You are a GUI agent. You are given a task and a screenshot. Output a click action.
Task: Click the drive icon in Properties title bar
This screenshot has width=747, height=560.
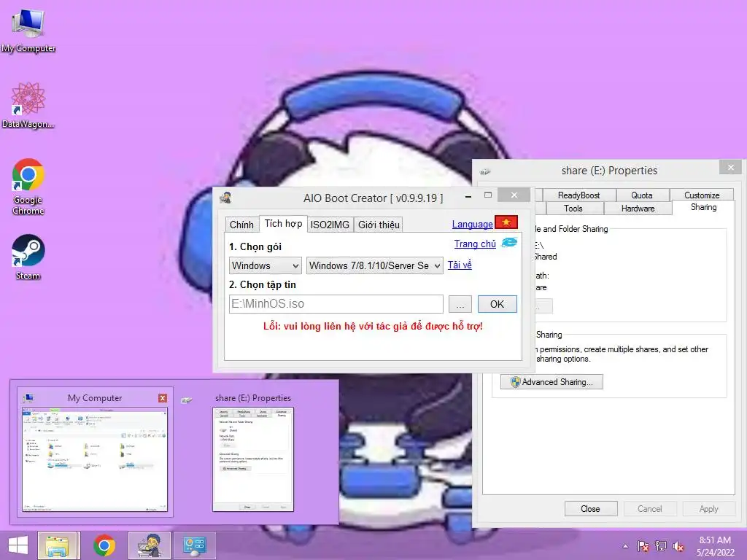[485, 171]
